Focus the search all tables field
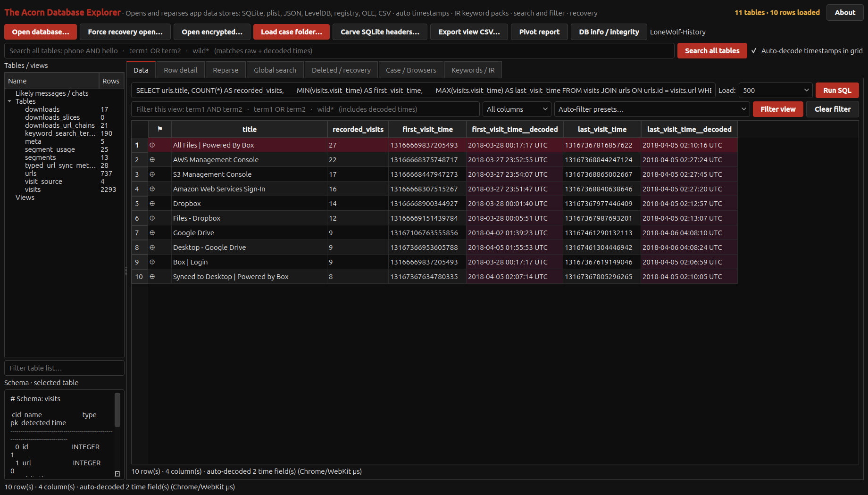 (339, 51)
